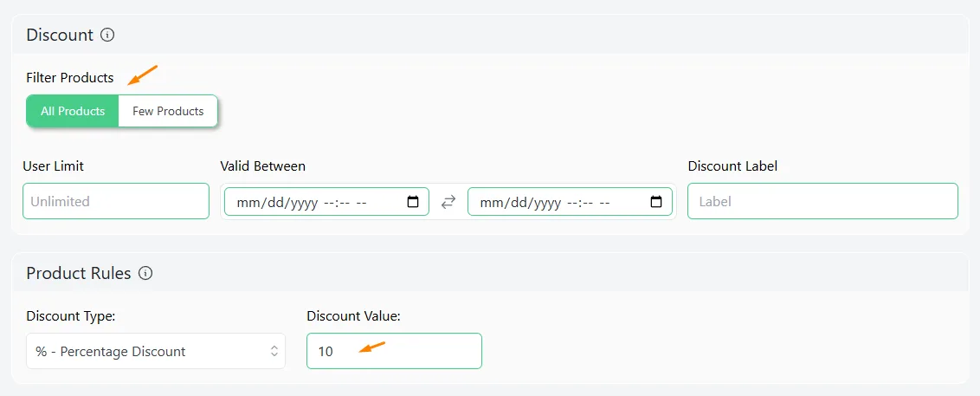Switch filter to Few Products
This screenshot has height=396, width=980.
(x=168, y=112)
